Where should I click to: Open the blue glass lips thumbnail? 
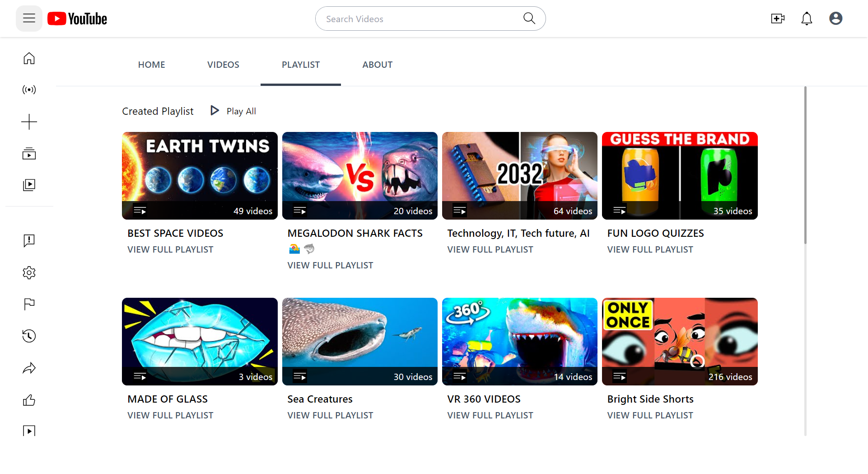pyautogui.click(x=200, y=342)
